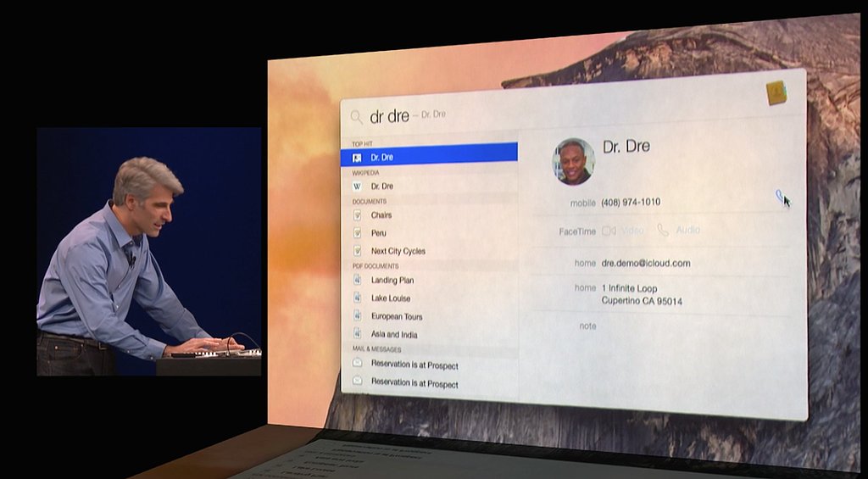Click the Wikipedia W icon

click(358, 186)
